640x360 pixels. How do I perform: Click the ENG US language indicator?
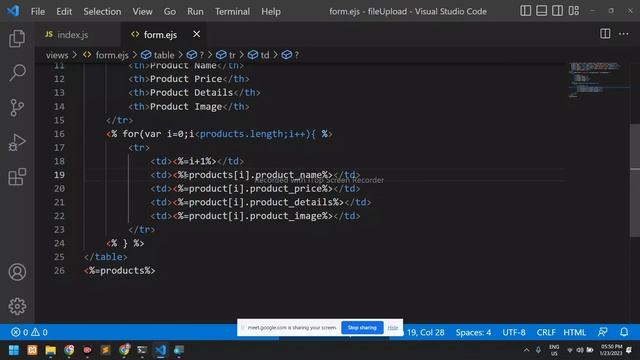coord(554,350)
